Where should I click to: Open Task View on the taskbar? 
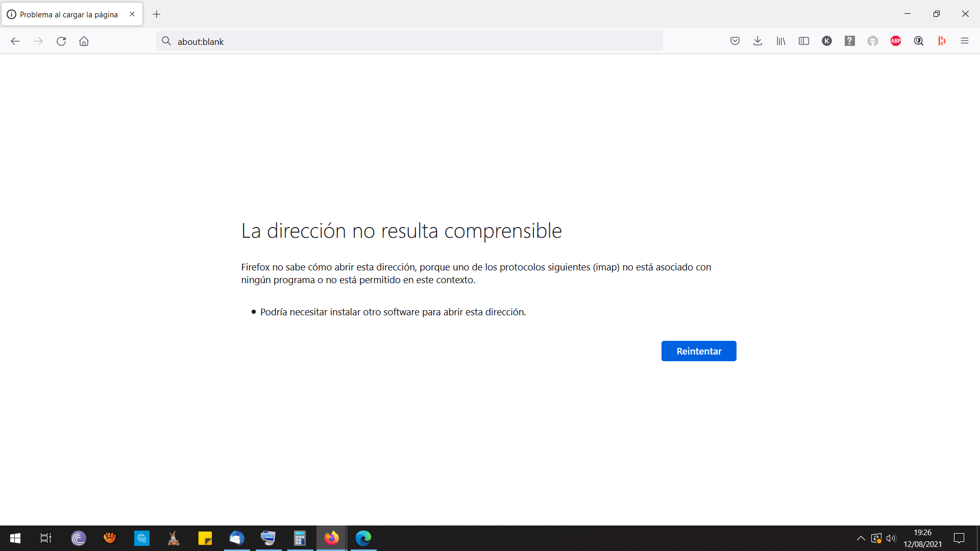(x=46, y=538)
